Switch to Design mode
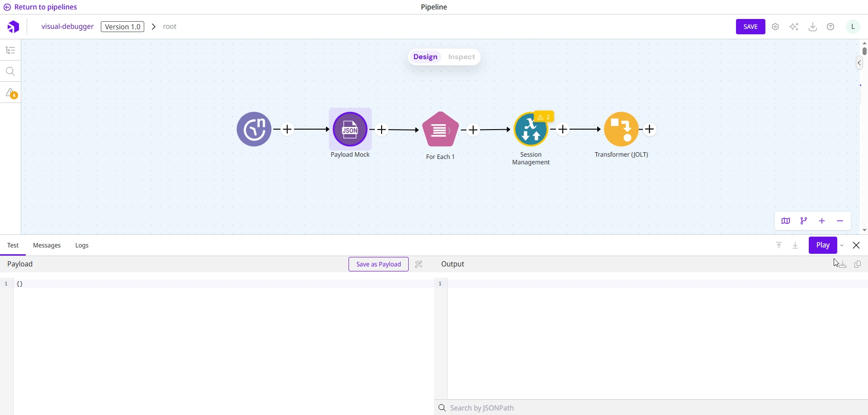Viewport: 868px width, 415px height. (x=425, y=57)
